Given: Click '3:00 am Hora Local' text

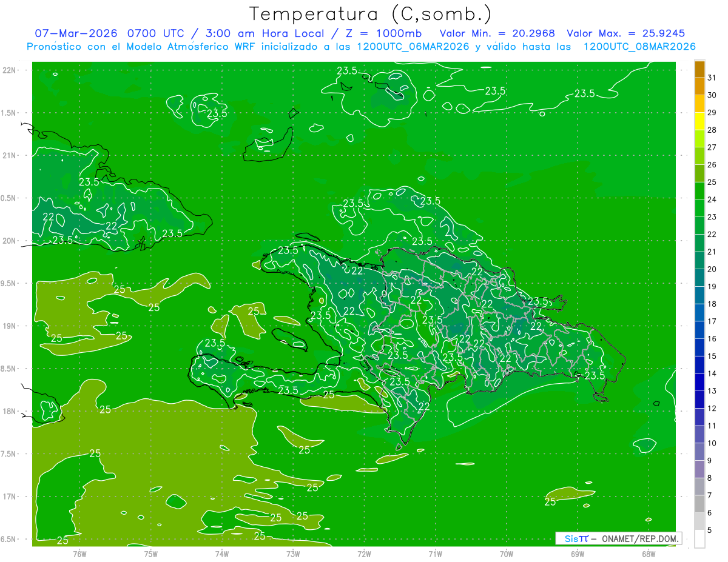Looking at the screenshot, I should pyautogui.click(x=267, y=33).
